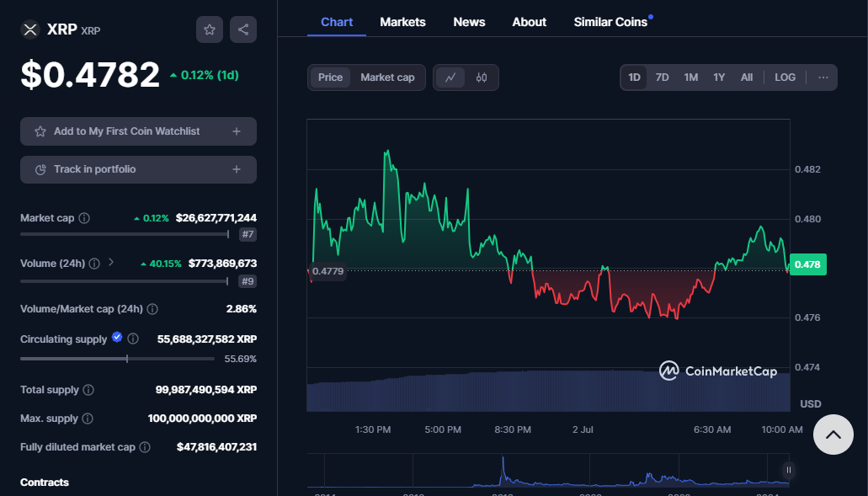
Task: Click the $26,627,771,244 market cap value
Action: (216, 218)
